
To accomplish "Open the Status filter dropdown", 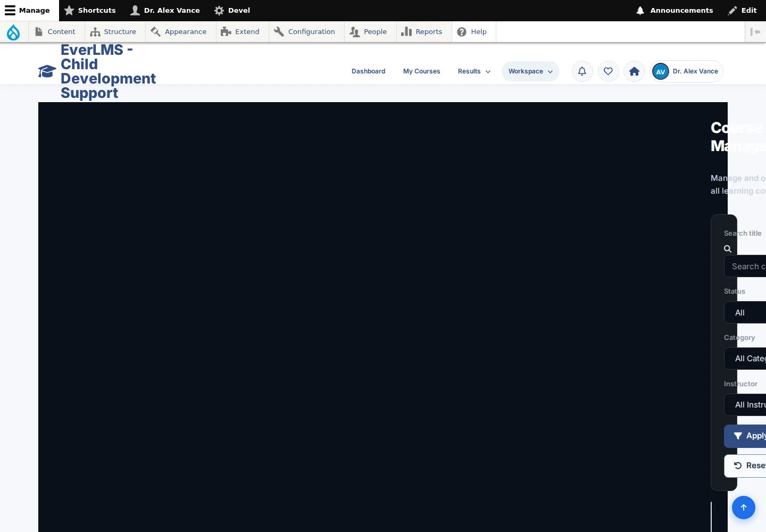I will 745,313.
